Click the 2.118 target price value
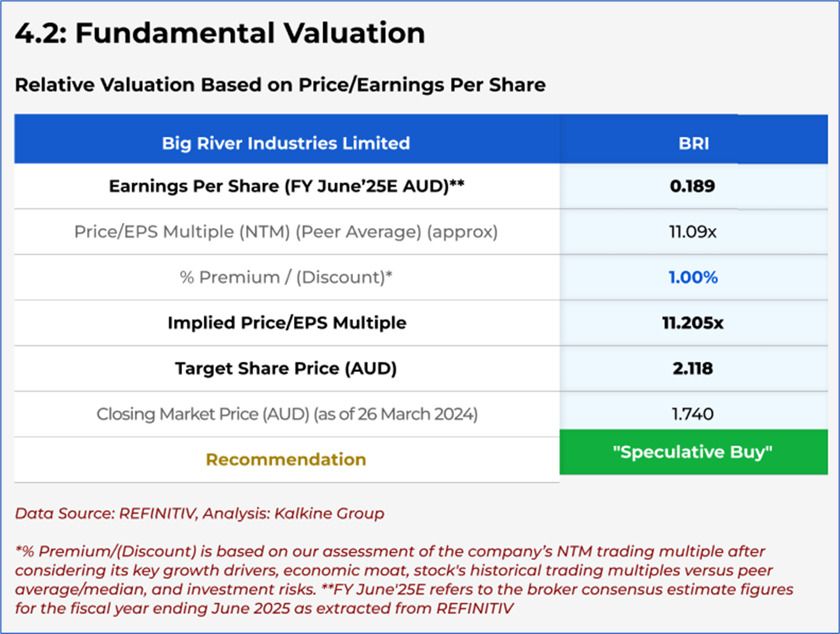 pos(693,369)
